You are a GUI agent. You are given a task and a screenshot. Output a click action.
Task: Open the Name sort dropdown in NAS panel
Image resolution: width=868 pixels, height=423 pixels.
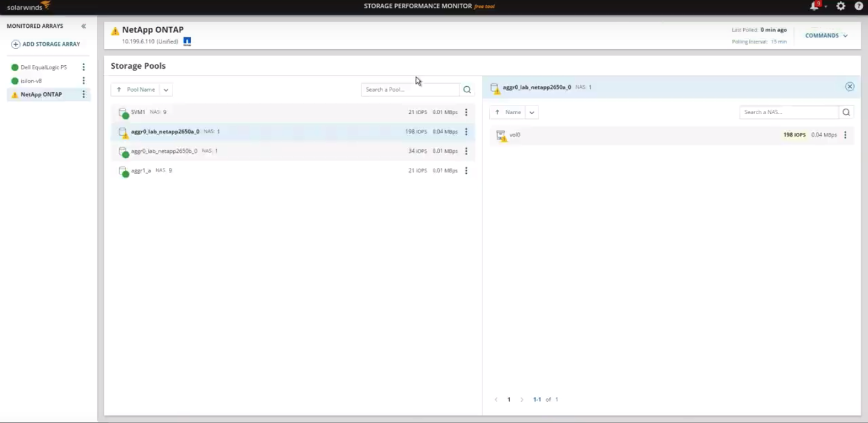532,112
